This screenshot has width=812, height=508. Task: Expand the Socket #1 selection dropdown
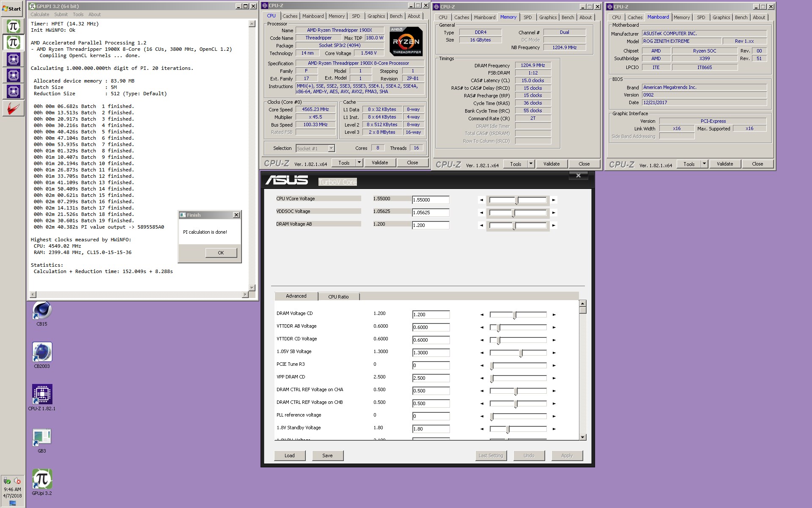click(x=332, y=148)
